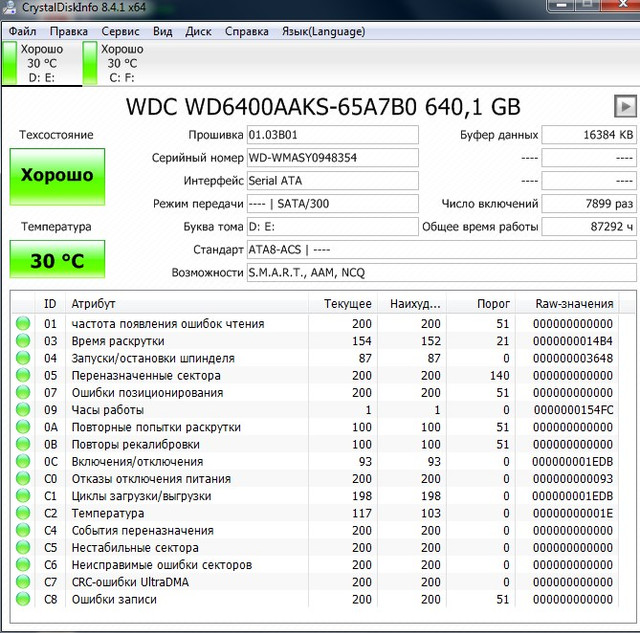
Task: Select 'Переназначенные сектора' attribute text
Action: tap(146, 375)
